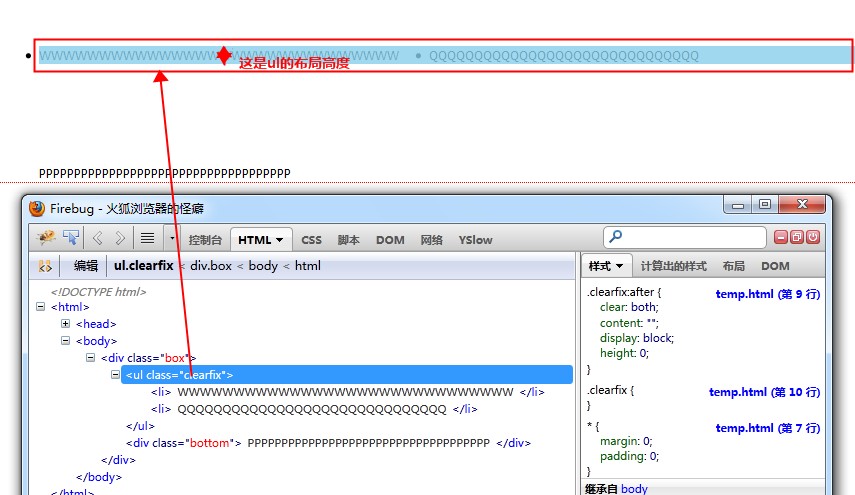Click the clear: both property

point(629,307)
